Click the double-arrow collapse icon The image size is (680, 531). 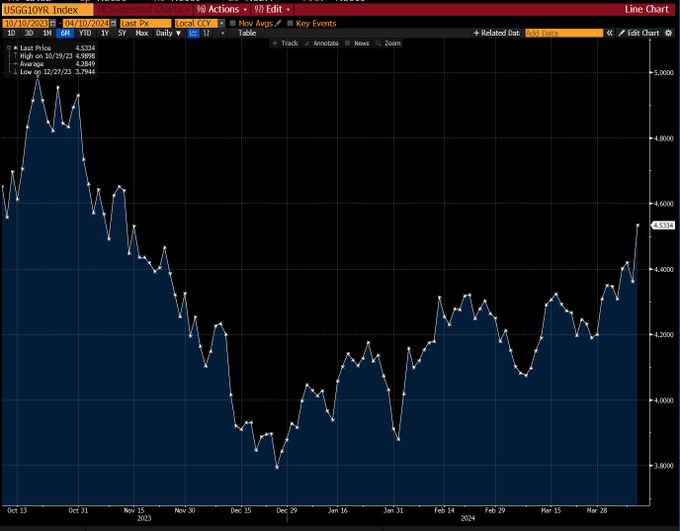tap(610, 33)
